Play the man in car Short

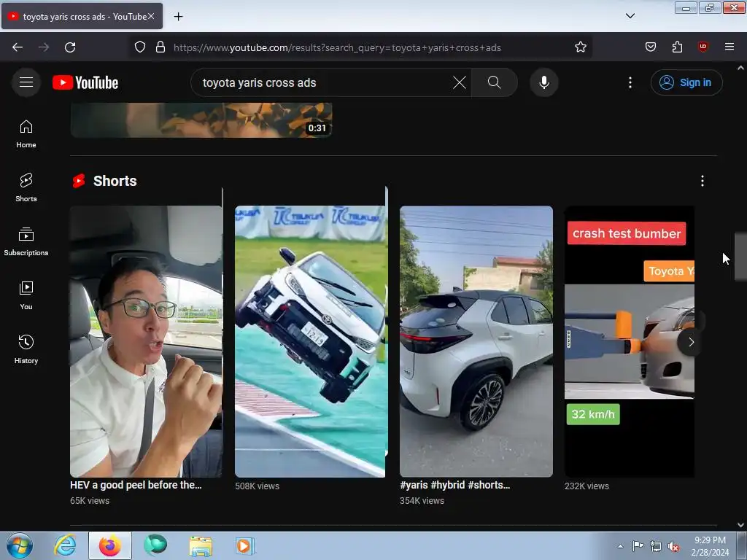(x=146, y=341)
